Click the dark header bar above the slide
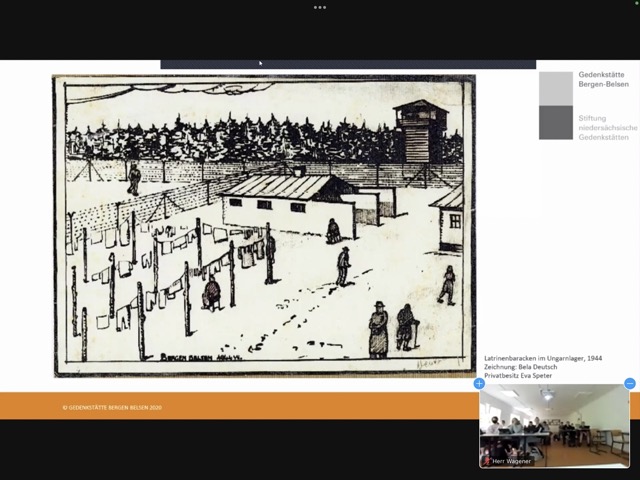The width and height of the screenshot is (640, 480). coord(347,64)
